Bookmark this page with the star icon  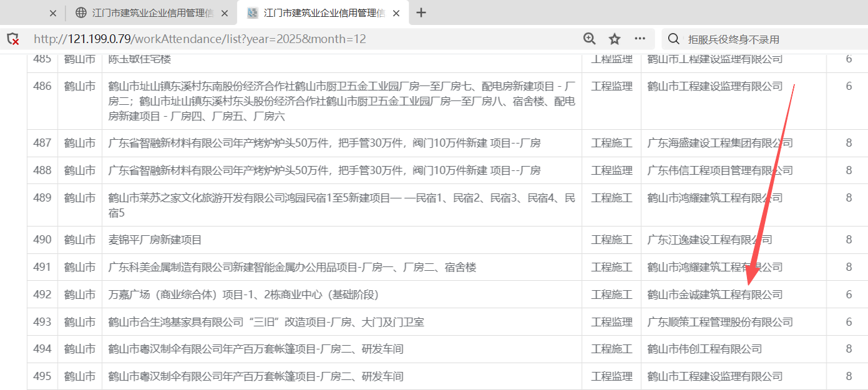coord(615,39)
